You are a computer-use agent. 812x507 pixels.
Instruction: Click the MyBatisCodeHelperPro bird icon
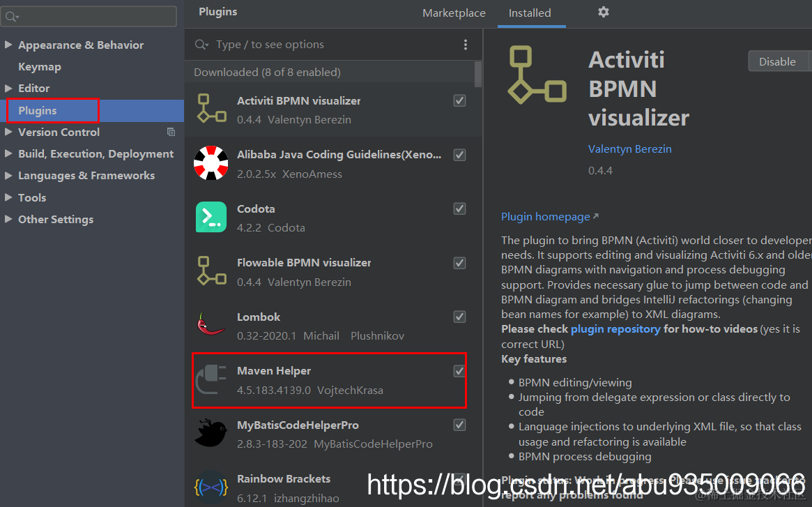pyautogui.click(x=210, y=433)
